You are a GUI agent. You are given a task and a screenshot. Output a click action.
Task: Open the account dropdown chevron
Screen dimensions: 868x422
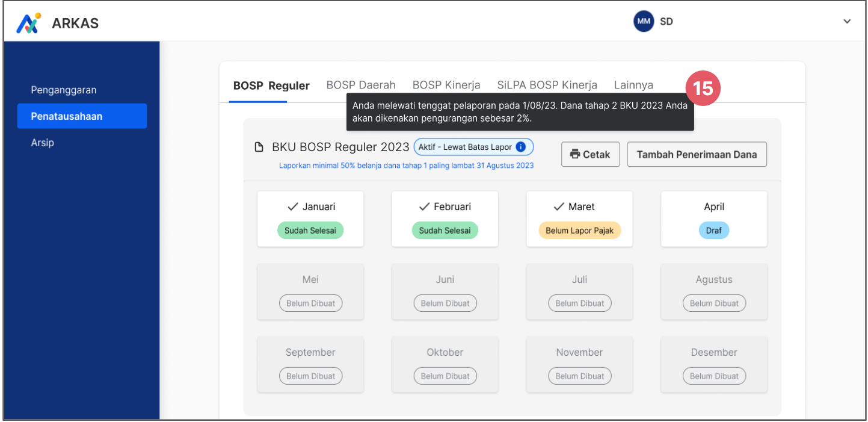click(x=847, y=22)
